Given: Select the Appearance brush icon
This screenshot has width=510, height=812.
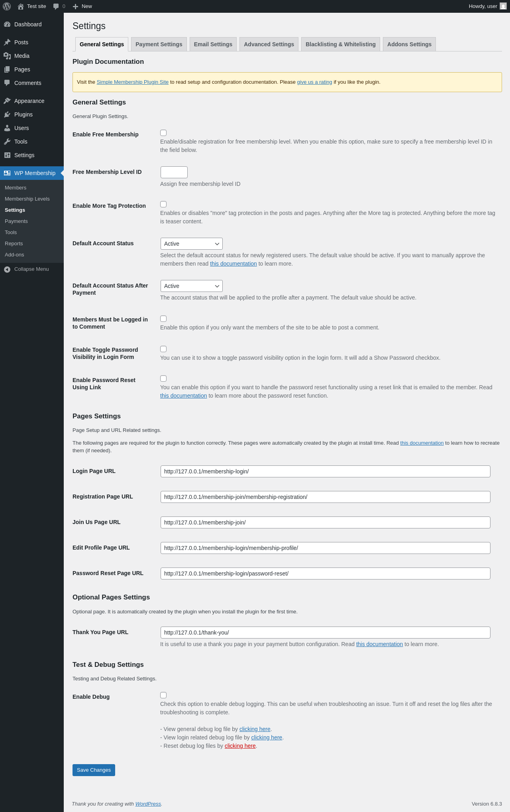Looking at the screenshot, I should point(7,101).
